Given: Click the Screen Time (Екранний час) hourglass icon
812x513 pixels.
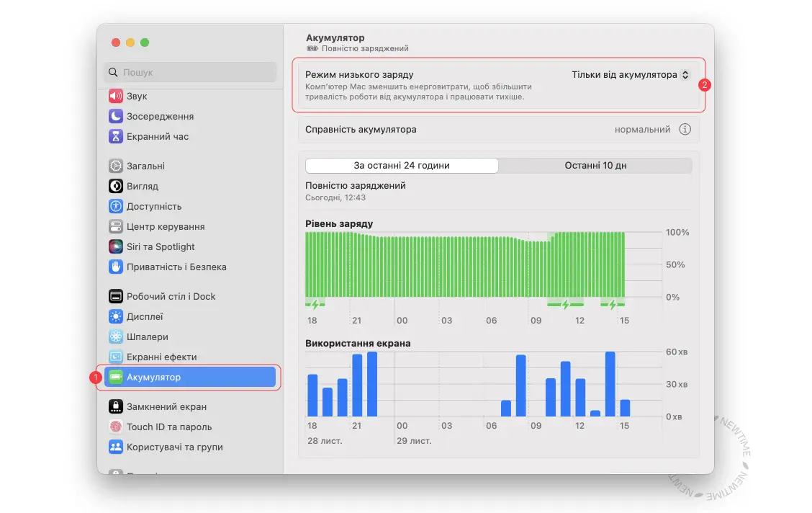Looking at the screenshot, I should pos(115,136).
